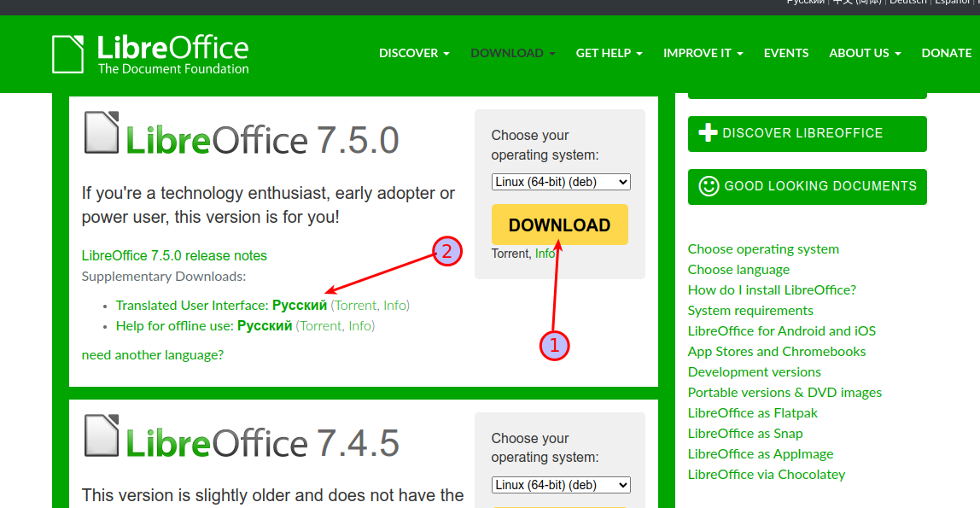Open the IMPROVE IT menu
This screenshot has width=980, height=508.
(x=703, y=53)
